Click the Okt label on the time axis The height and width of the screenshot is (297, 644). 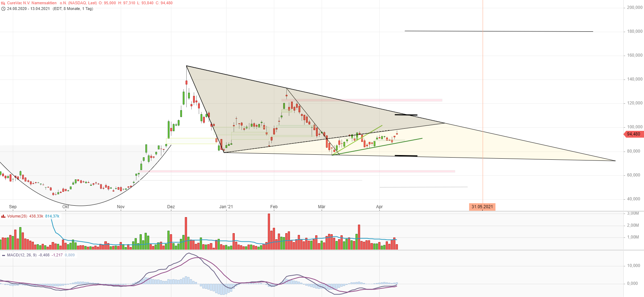[66, 207]
